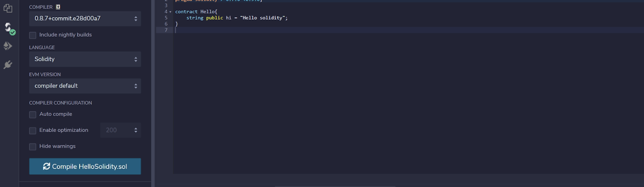Check the Enable optimization box
This screenshot has height=187, width=644.
32,131
